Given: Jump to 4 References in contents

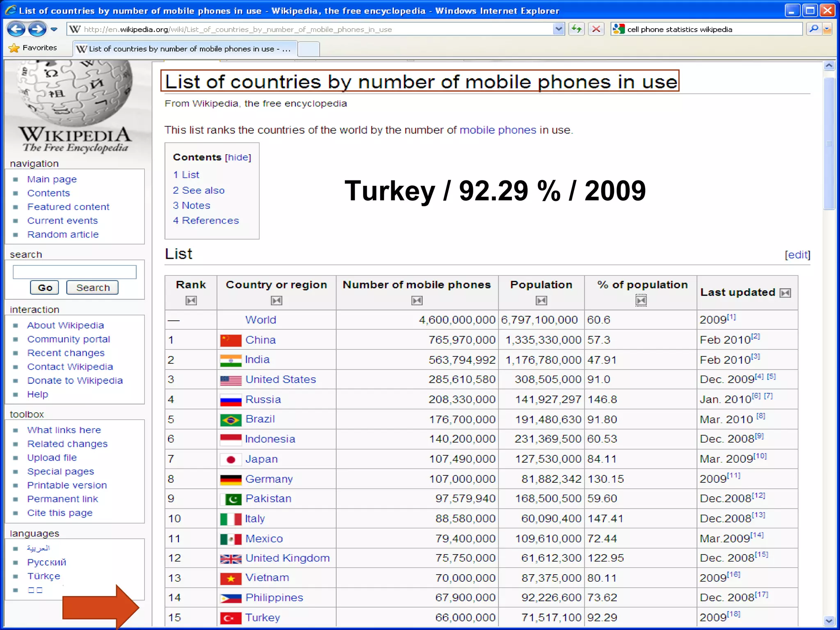Looking at the screenshot, I should (205, 221).
